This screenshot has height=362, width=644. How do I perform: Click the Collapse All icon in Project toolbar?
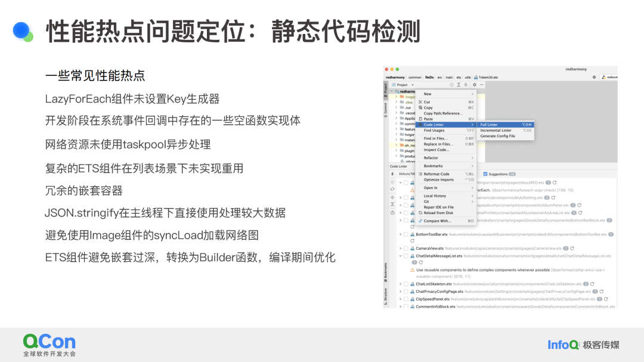pos(466,85)
